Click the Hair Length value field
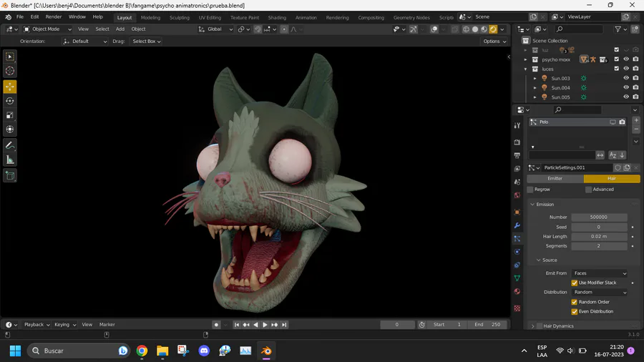This screenshot has height=362, width=644. [600, 236]
